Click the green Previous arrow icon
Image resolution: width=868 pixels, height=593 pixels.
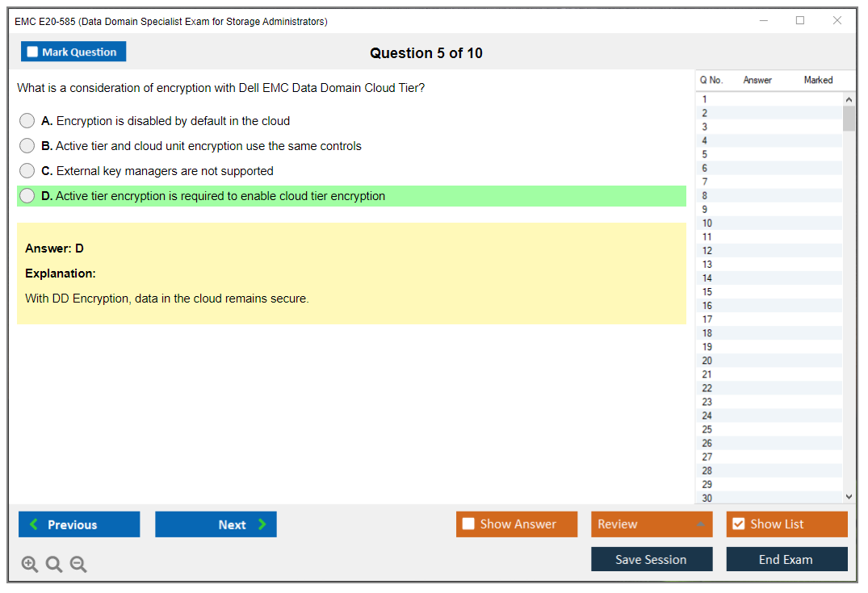click(34, 524)
